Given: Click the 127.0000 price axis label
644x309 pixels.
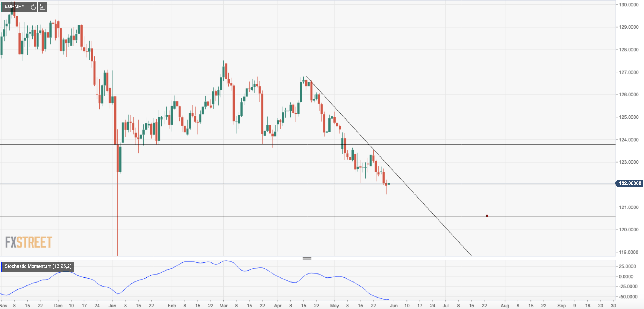Looking at the screenshot, I should coord(629,72).
